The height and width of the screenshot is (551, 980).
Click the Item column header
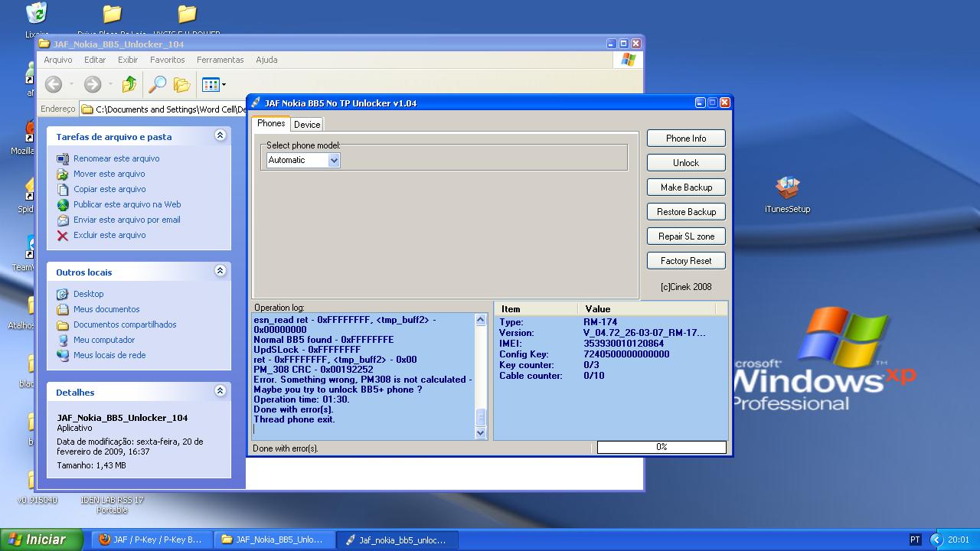click(x=536, y=309)
